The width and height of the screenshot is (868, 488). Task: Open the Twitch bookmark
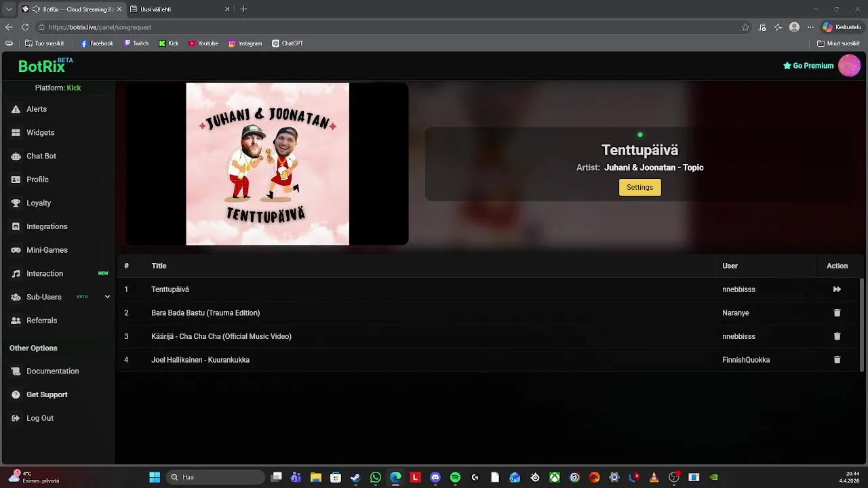click(136, 43)
